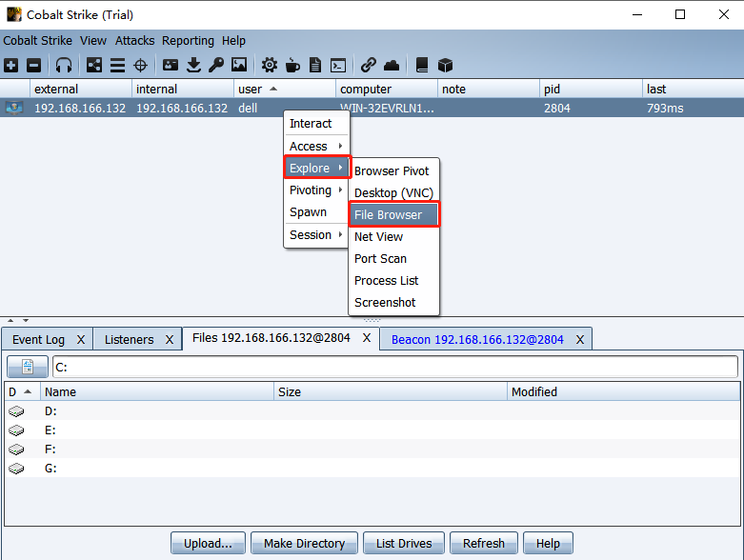Open the cloud manage sites icon

pos(392,65)
